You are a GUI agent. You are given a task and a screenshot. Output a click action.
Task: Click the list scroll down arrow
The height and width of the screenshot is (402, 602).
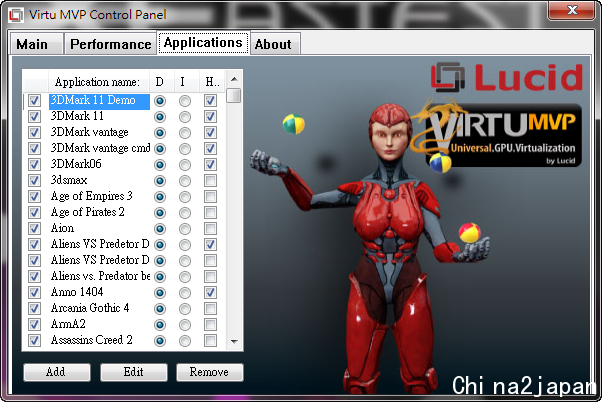[234, 341]
